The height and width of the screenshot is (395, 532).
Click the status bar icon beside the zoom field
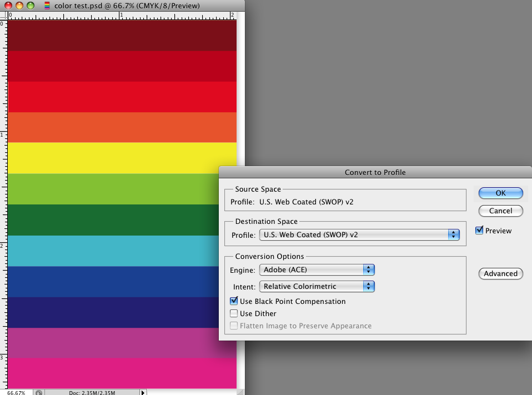click(x=39, y=392)
